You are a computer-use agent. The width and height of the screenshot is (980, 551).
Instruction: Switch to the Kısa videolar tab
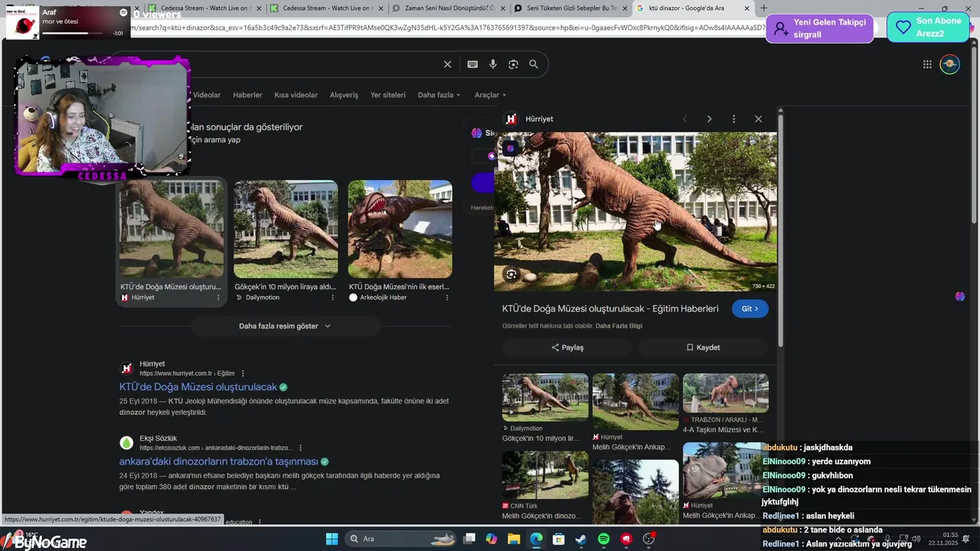pyautogui.click(x=296, y=95)
